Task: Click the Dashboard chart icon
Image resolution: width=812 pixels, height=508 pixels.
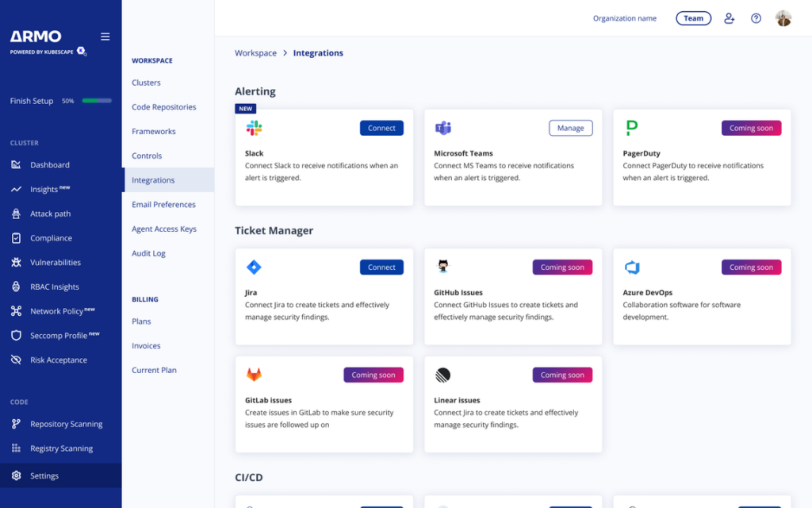Action: point(16,165)
